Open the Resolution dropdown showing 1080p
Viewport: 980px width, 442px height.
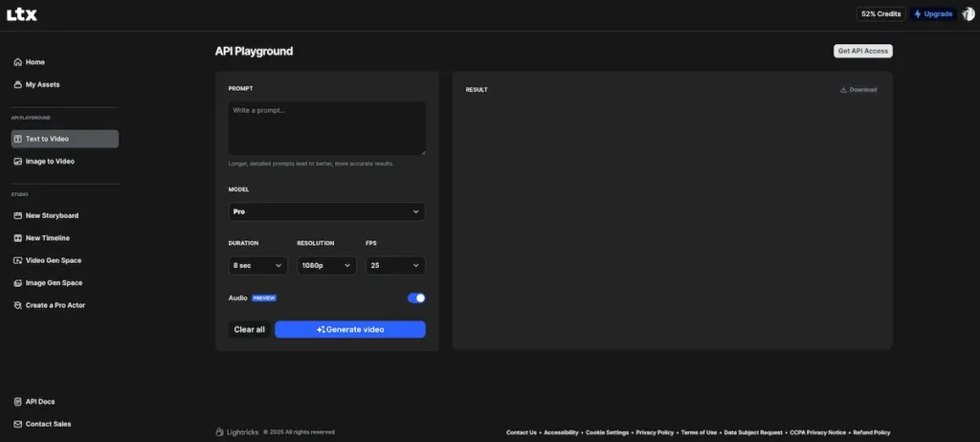326,265
